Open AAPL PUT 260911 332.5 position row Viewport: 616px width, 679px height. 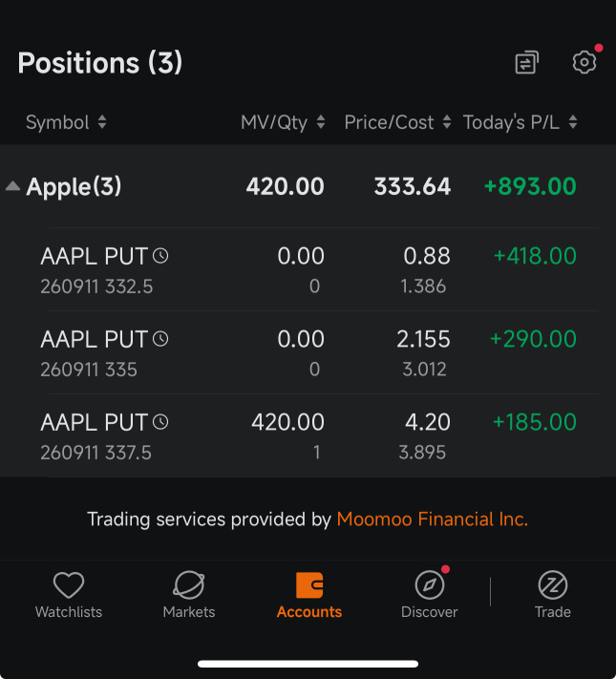(x=308, y=269)
